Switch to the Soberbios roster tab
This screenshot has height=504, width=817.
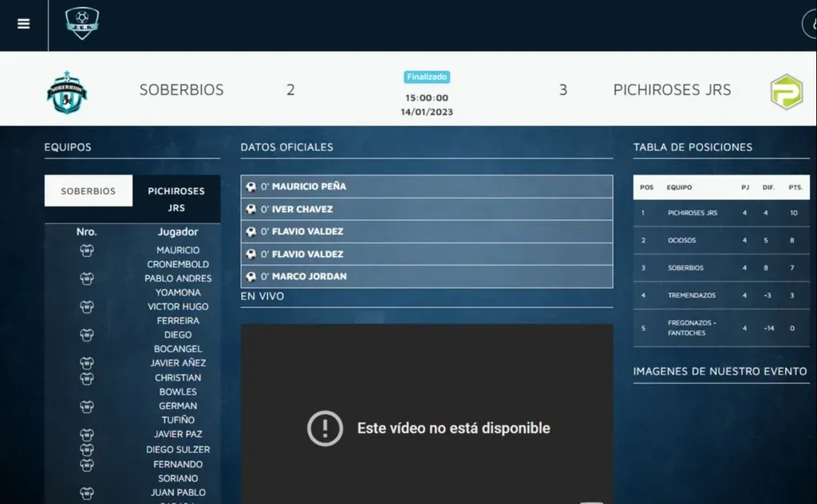coord(89,191)
